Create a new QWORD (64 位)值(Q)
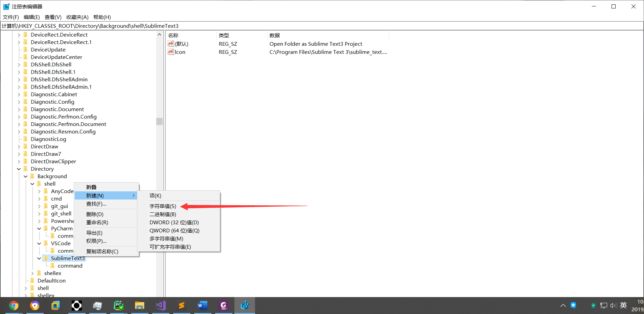This screenshot has width=644, height=314. (179, 230)
